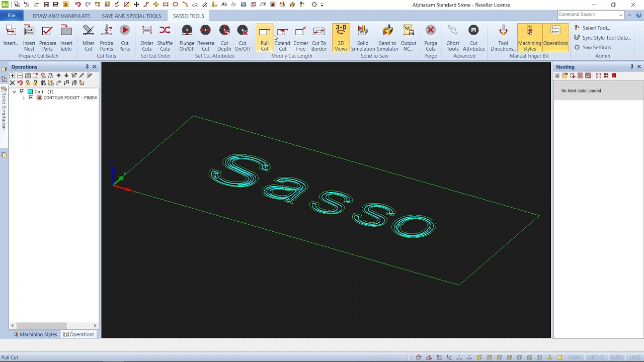Switch to Save and Special Tools tab

coord(131,16)
